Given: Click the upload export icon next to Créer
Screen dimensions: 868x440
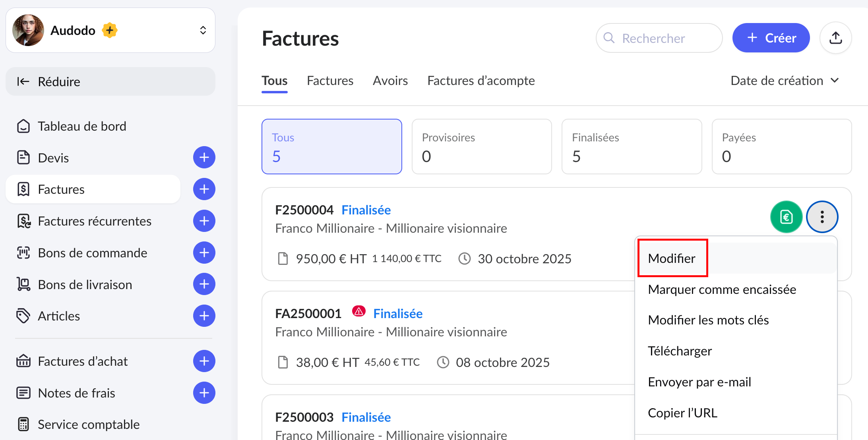Looking at the screenshot, I should (835, 38).
